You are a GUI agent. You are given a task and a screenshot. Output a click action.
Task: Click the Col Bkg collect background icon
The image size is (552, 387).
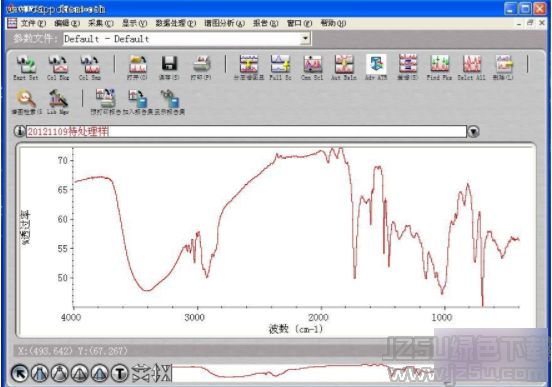coord(58,68)
